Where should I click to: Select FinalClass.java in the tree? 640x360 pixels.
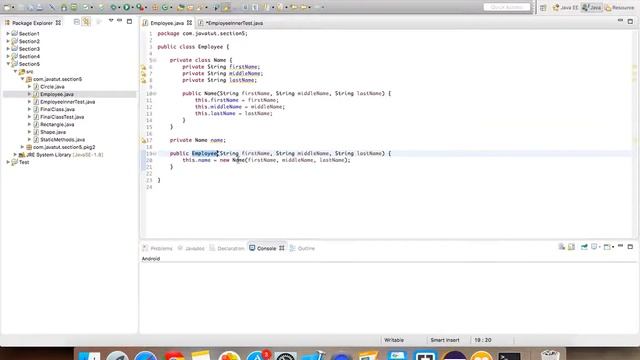pyautogui.click(x=57, y=109)
